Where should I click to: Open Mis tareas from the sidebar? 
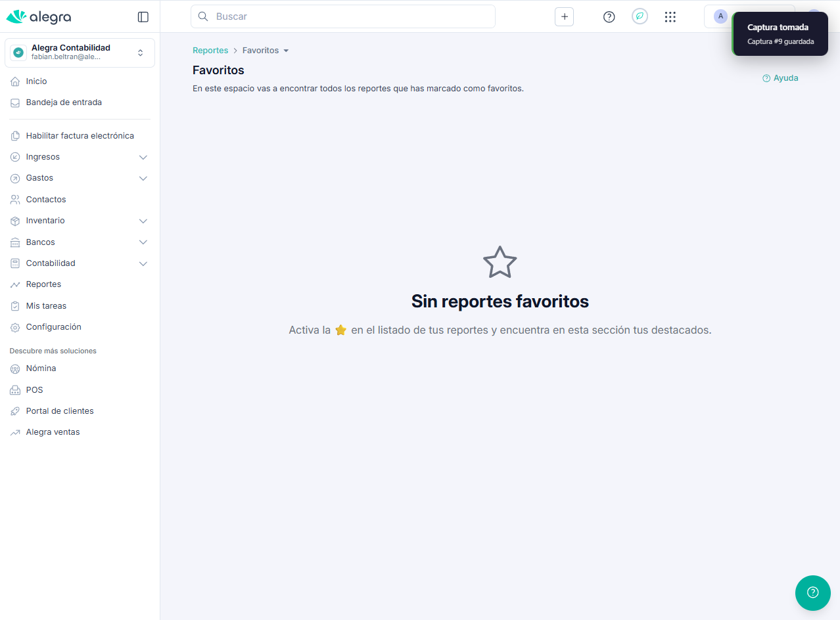47,305
